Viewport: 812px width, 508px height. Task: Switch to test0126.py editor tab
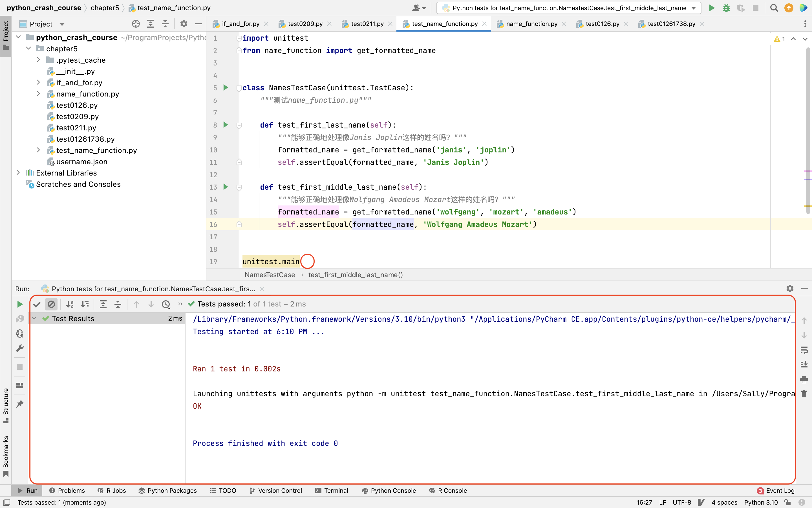click(x=603, y=24)
